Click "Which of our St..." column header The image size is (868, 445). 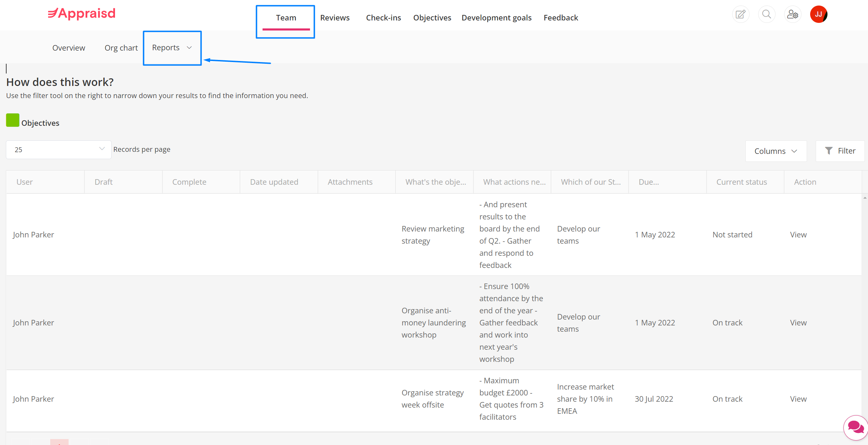[x=591, y=182]
